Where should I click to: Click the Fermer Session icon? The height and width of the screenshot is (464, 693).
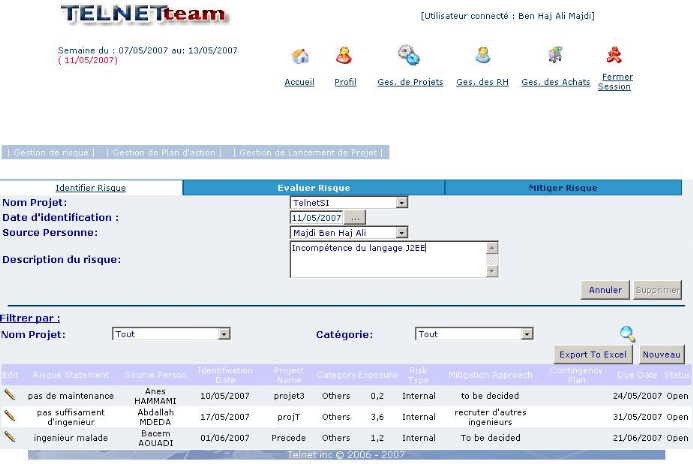click(614, 55)
